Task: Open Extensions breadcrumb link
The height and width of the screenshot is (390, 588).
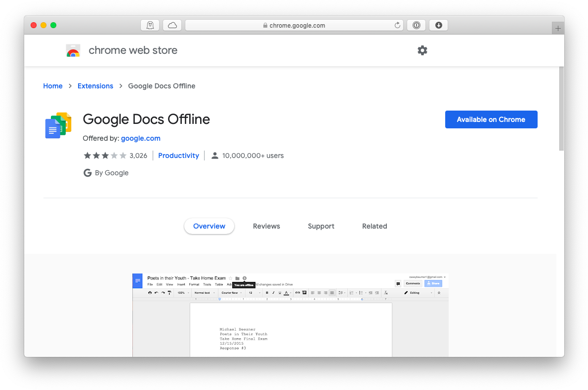Action: click(95, 86)
